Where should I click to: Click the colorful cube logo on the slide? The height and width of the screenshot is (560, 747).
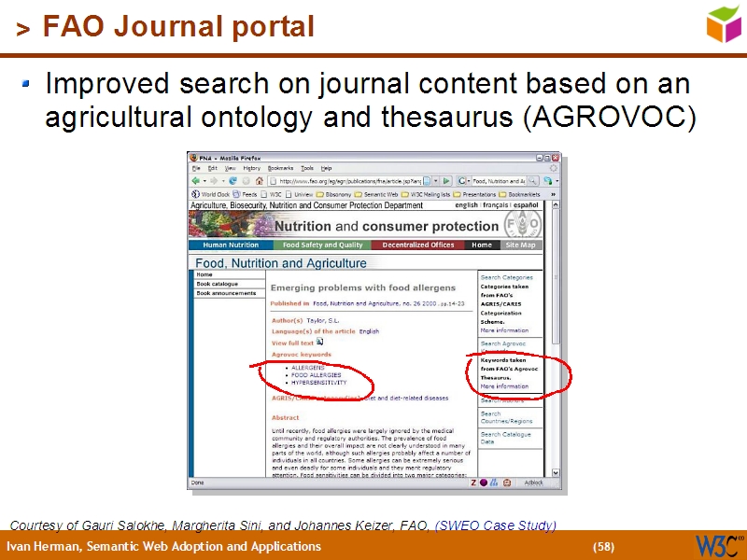tap(724, 23)
